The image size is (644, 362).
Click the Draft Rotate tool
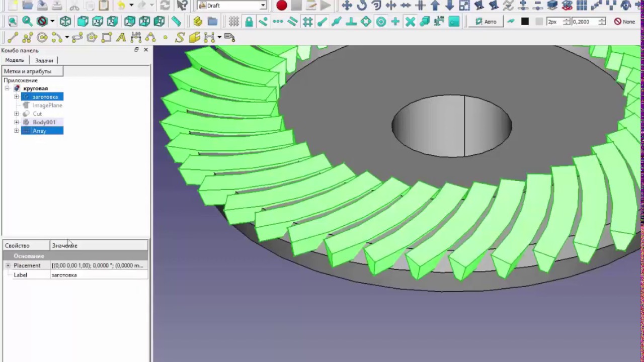[361, 6]
